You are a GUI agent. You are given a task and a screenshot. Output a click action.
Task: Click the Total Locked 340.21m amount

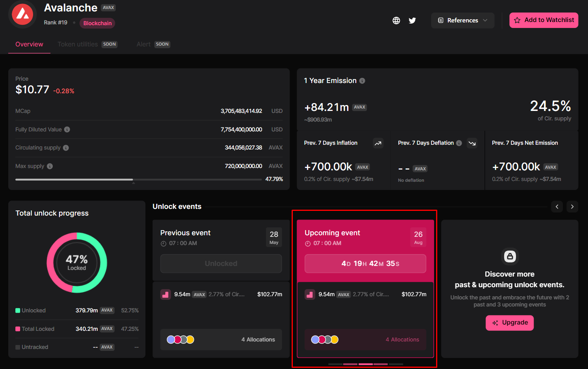tap(87, 329)
